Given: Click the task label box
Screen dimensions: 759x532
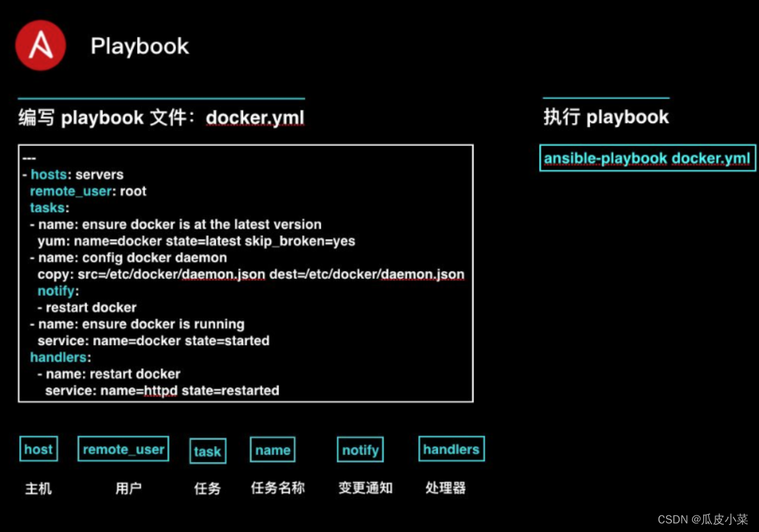Looking at the screenshot, I should [x=208, y=451].
